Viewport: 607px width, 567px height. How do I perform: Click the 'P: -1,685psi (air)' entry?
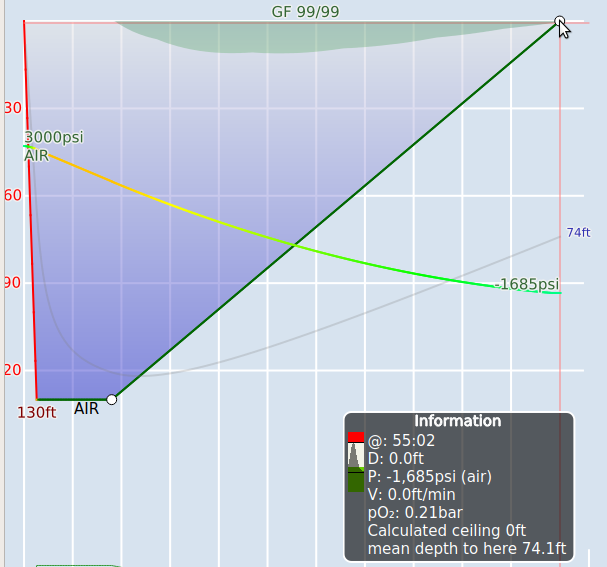tap(430, 476)
